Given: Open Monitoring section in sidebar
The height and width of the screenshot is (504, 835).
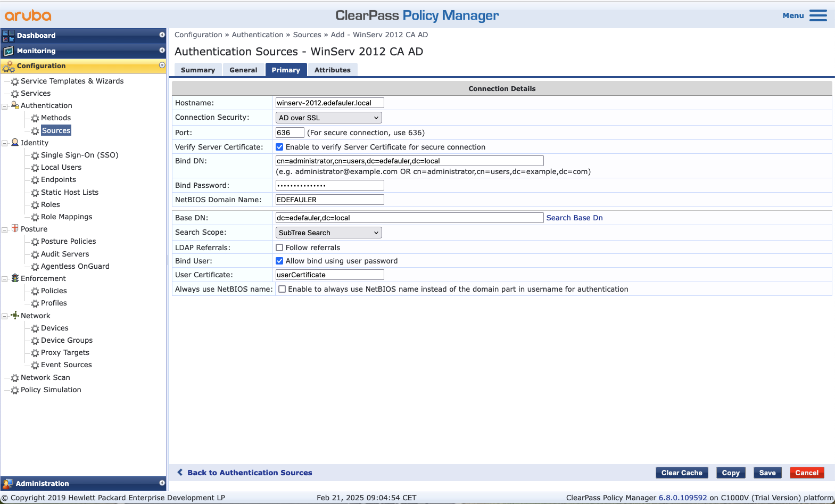Looking at the screenshot, I should (x=84, y=51).
